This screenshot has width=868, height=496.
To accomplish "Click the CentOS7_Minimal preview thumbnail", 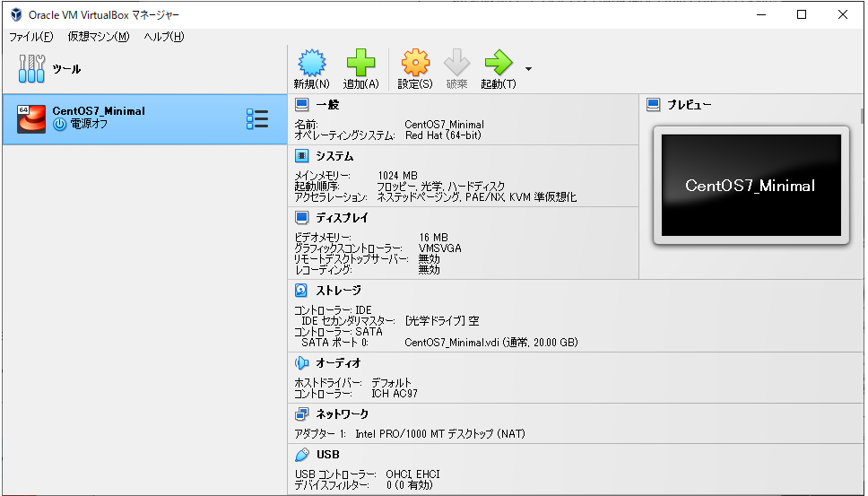I will click(750, 186).
